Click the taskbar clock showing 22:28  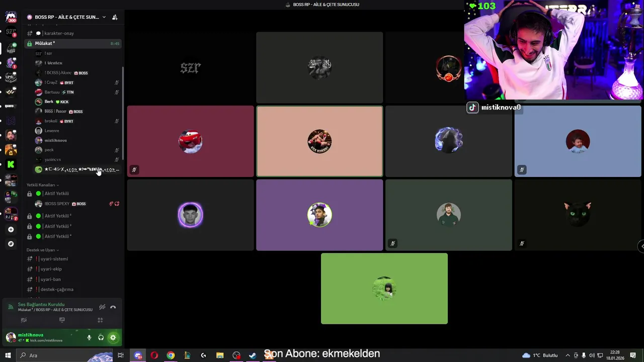click(x=615, y=355)
